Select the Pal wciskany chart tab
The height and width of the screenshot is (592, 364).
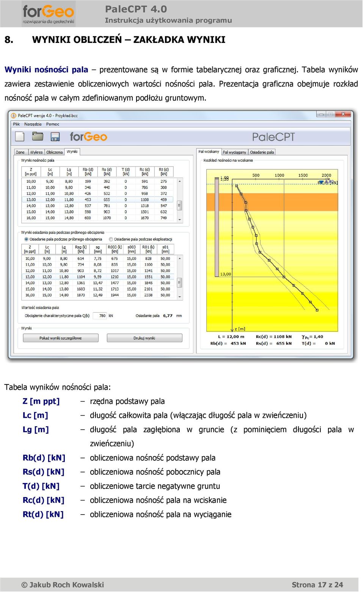point(209,152)
